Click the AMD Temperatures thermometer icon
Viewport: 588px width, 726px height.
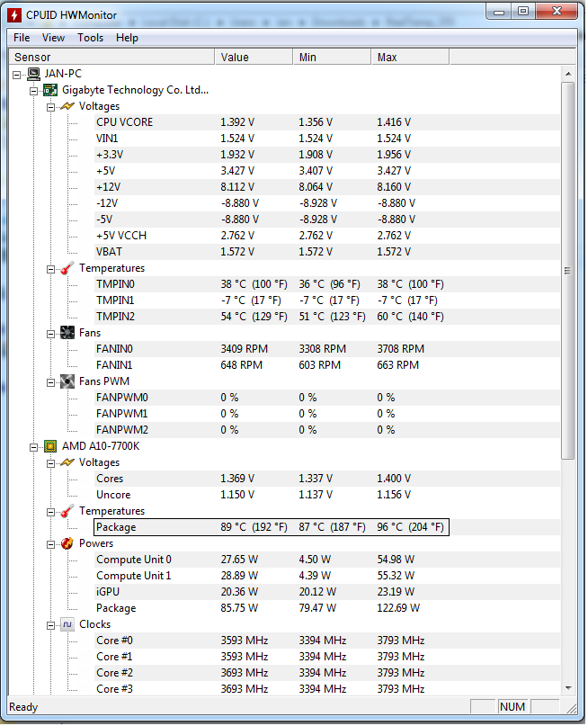click(67, 511)
